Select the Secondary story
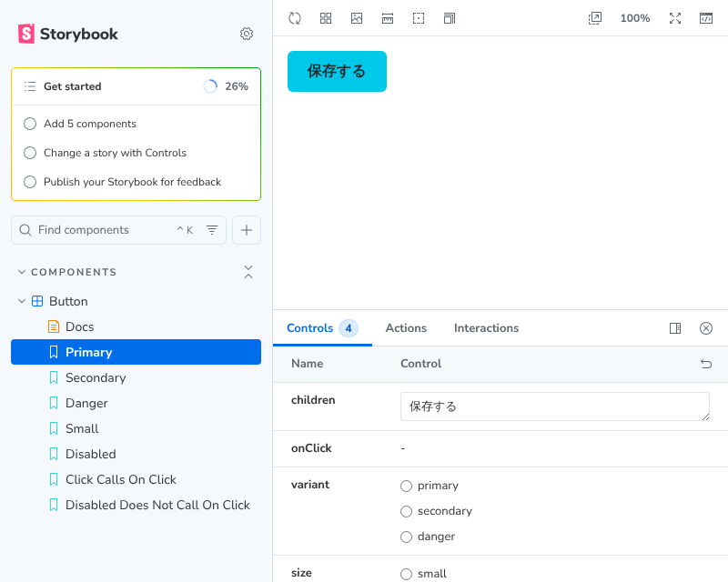 136,377
